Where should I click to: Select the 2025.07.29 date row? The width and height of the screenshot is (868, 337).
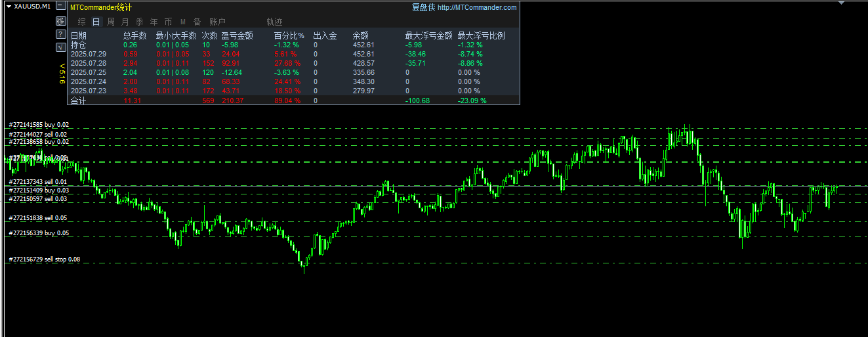[88, 54]
